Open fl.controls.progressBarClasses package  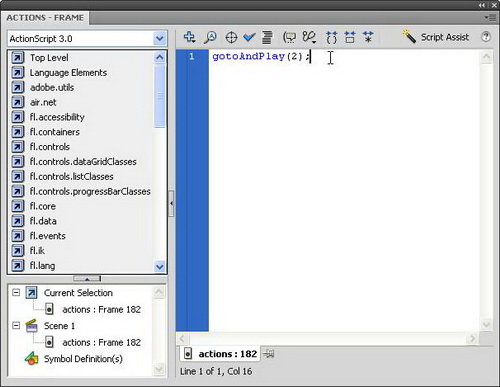(90, 191)
